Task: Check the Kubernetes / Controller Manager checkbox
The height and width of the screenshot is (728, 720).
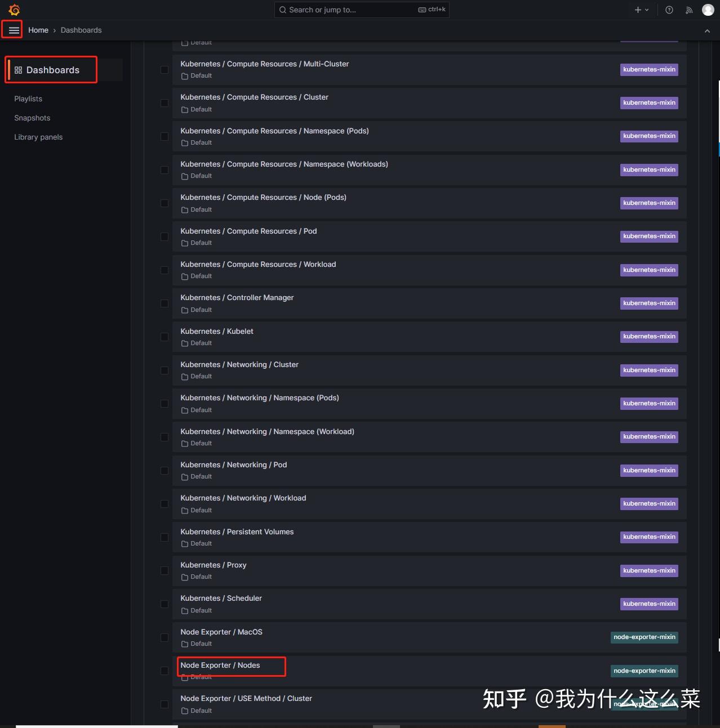Action: (x=165, y=303)
